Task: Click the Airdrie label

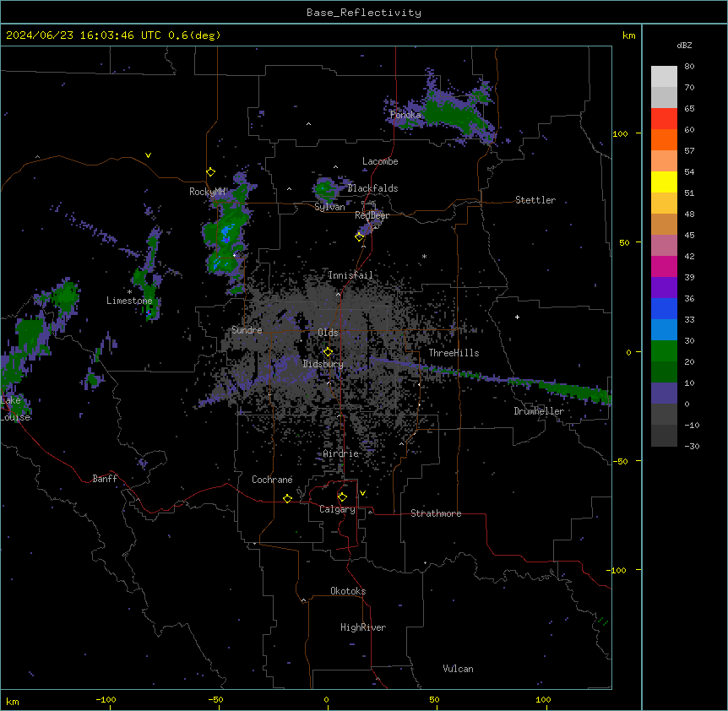Action: 340,453
